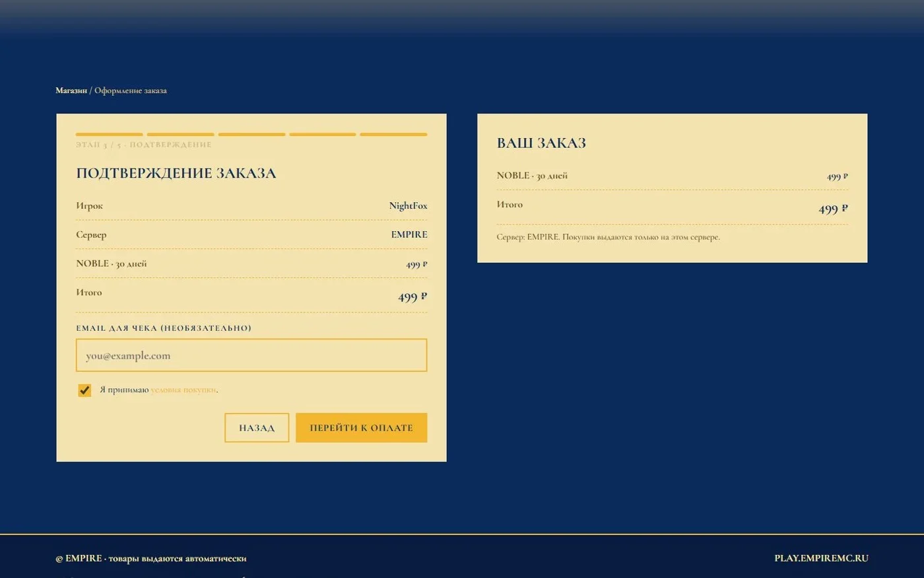Click the 'Игрок' row label
The image size is (924, 578).
90,205
